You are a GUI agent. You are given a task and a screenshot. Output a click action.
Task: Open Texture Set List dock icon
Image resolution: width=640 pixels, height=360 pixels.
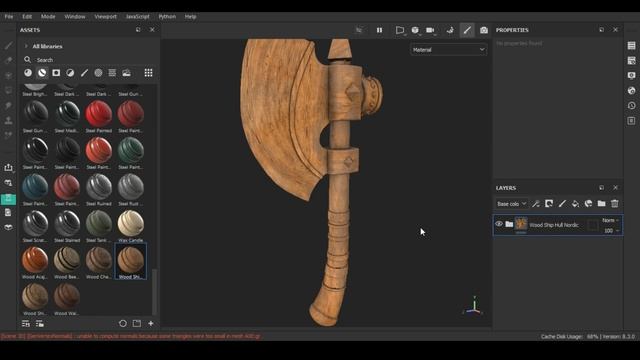[x=631, y=46]
